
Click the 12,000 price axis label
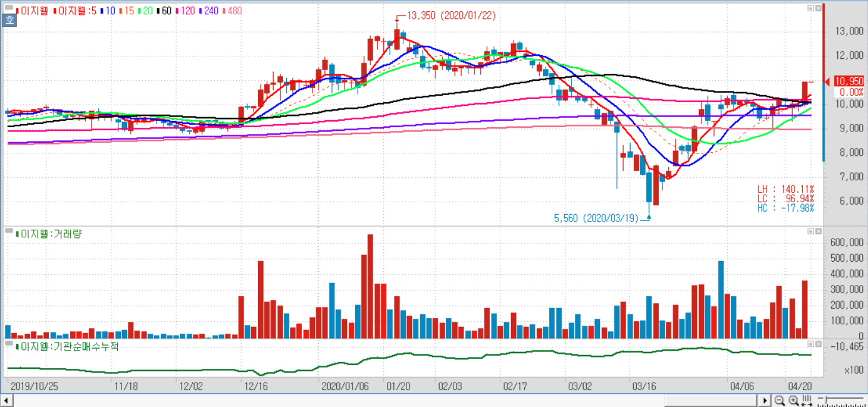click(x=849, y=55)
